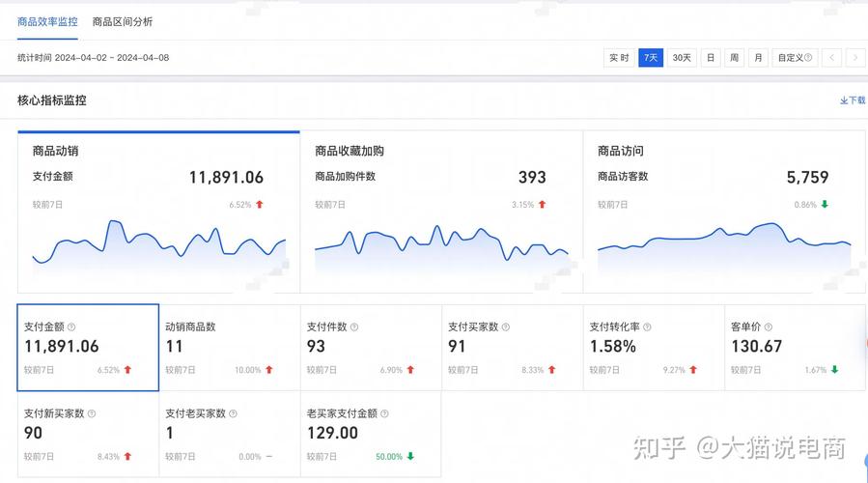Select the 商品收藏加购 chart card

point(441,213)
